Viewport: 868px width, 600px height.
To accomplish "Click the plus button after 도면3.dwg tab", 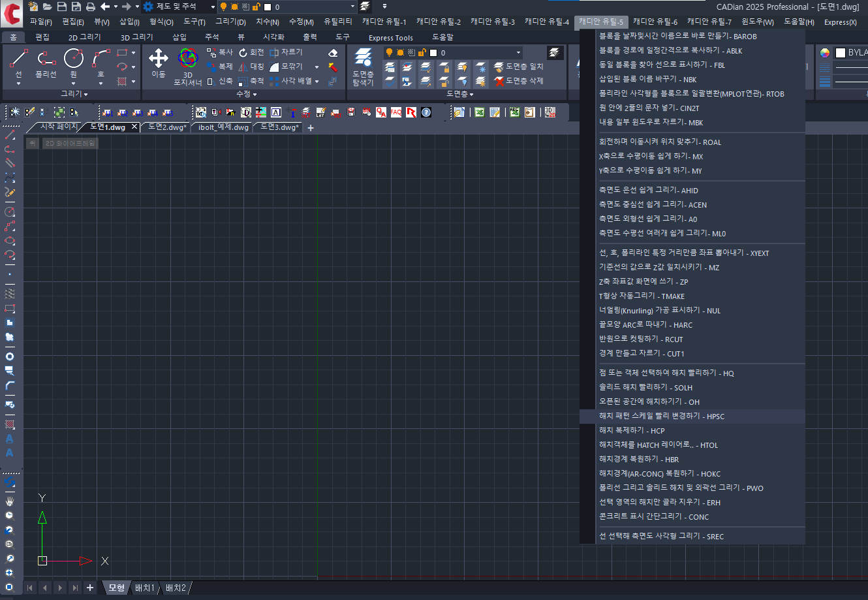I will pos(311,128).
